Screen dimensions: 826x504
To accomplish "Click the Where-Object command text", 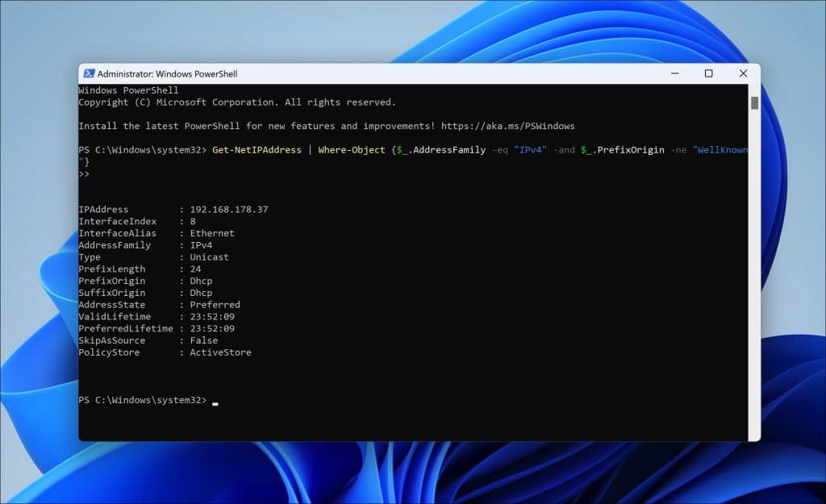I will pyautogui.click(x=352, y=150).
